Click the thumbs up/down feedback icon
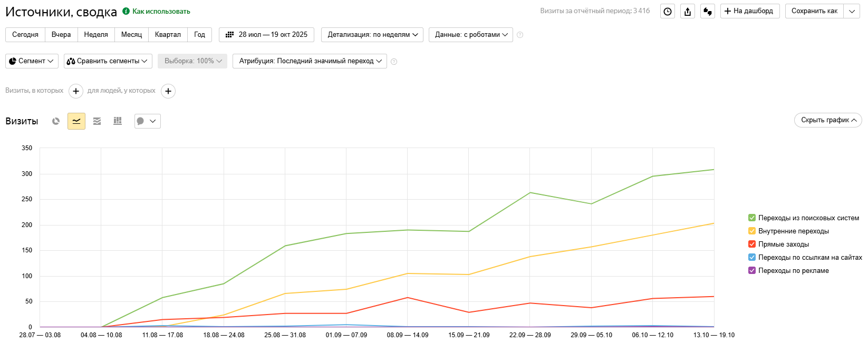This screenshot has height=343, width=868. click(x=708, y=11)
